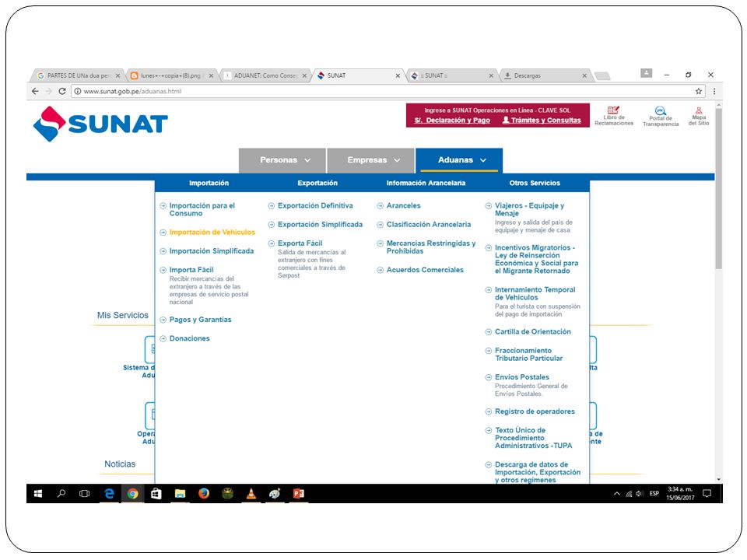Open Donaciones link
The height and width of the screenshot is (560, 747).
tap(189, 338)
